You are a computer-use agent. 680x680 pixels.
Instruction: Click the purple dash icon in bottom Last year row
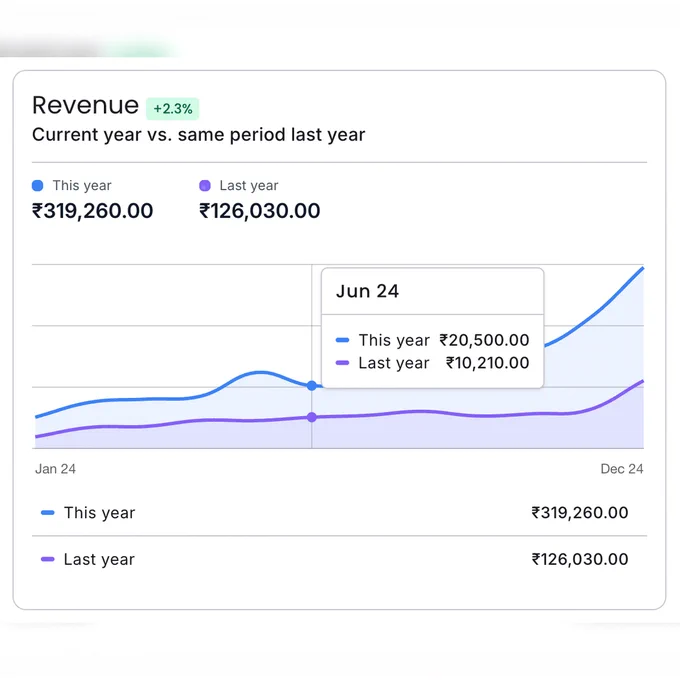pyautogui.click(x=48, y=559)
